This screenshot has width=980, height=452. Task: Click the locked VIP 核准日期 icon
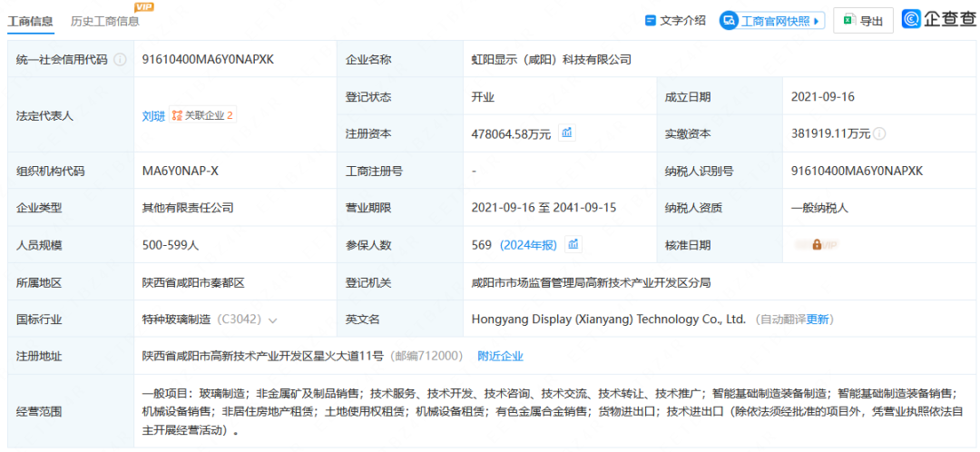[817, 244]
